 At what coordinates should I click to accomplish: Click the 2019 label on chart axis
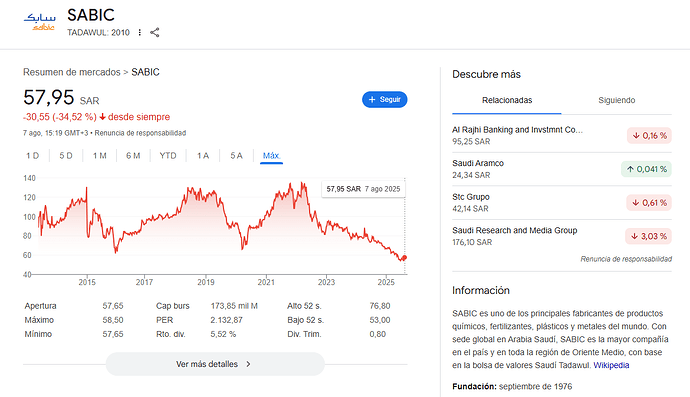click(x=206, y=283)
